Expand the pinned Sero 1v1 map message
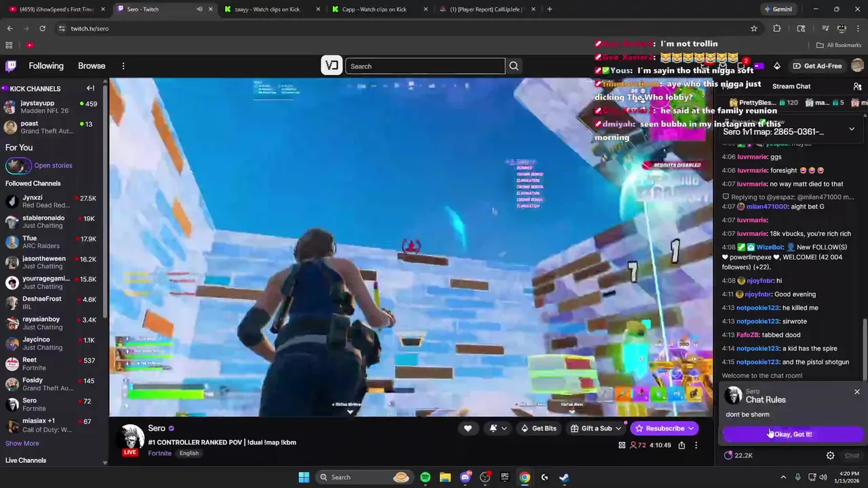 [x=852, y=129]
